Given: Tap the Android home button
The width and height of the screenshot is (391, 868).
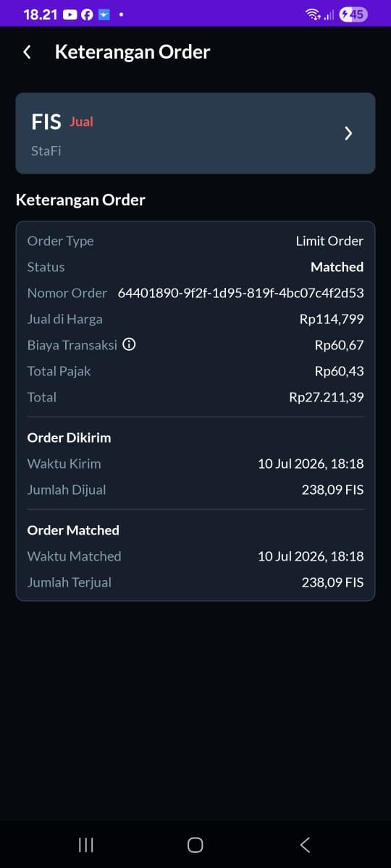Looking at the screenshot, I should coord(195,845).
